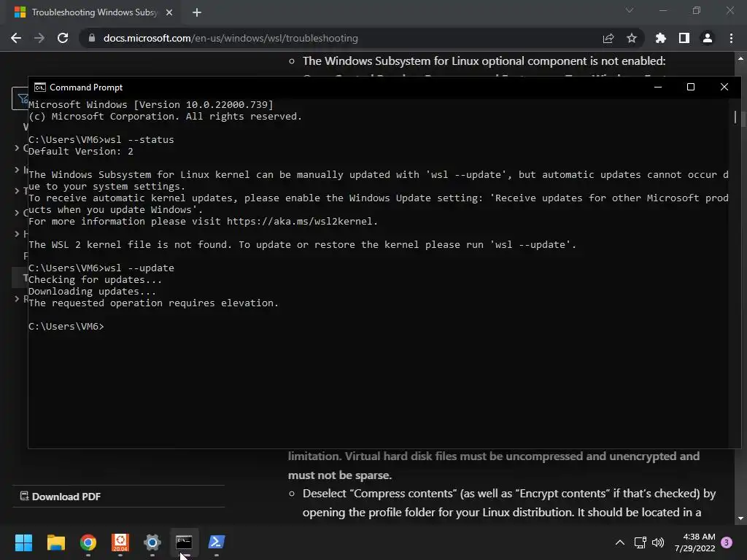Open a new Chrome tab
Image resolution: width=747 pixels, height=560 pixels.
click(x=197, y=12)
